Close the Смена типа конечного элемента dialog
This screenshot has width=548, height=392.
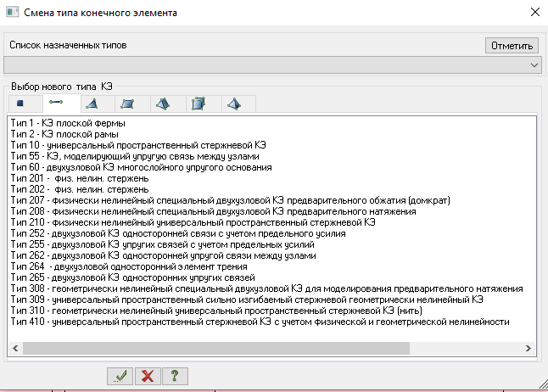pos(535,12)
